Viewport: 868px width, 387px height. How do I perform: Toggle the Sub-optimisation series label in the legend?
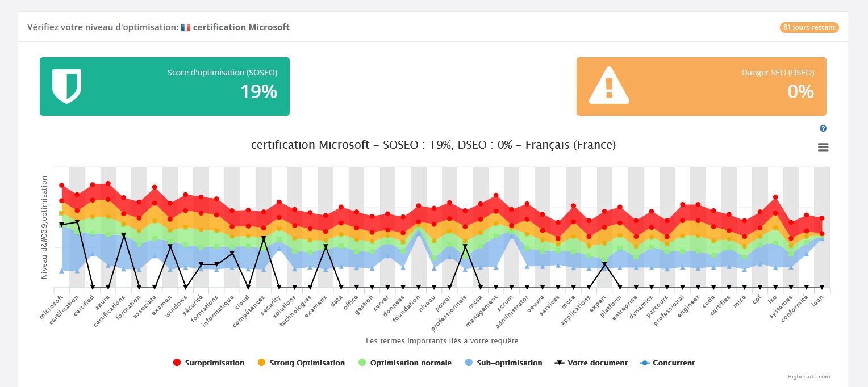(x=509, y=363)
